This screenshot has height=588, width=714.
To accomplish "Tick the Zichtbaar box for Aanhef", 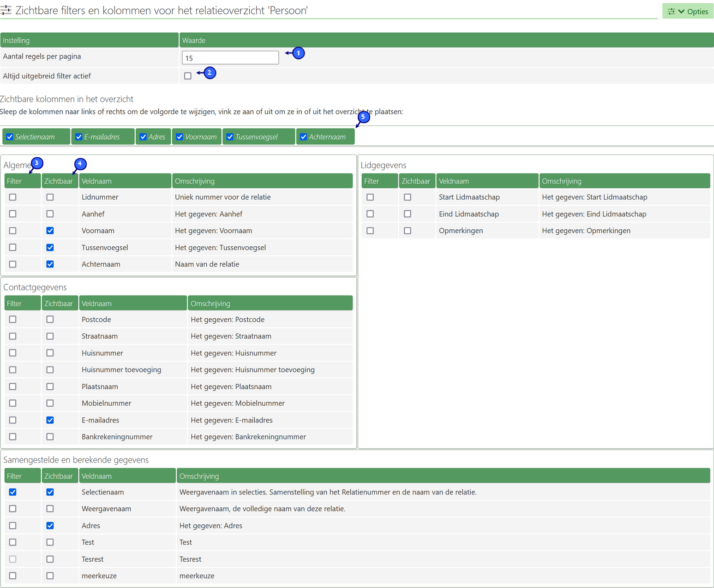I will tap(50, 214).
